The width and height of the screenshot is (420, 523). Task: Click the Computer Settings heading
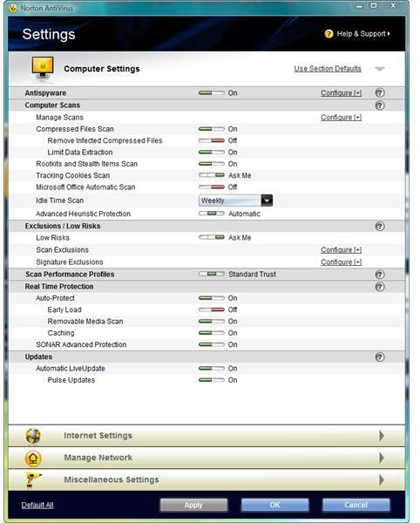point(102,69)
